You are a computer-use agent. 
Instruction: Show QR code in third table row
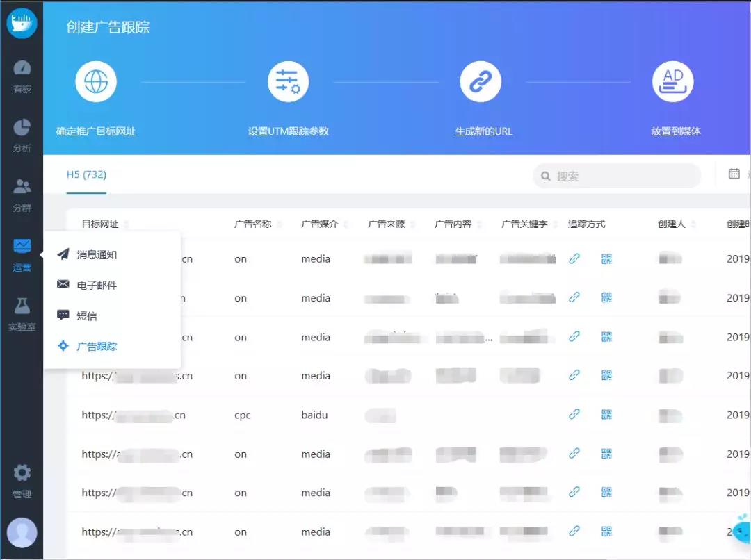606,337
